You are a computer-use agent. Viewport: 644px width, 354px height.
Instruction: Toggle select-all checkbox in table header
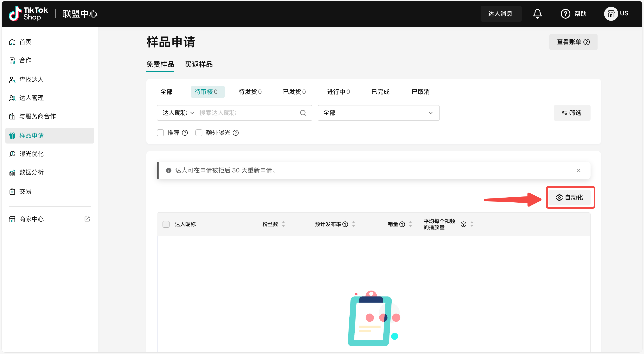(166, 224)
